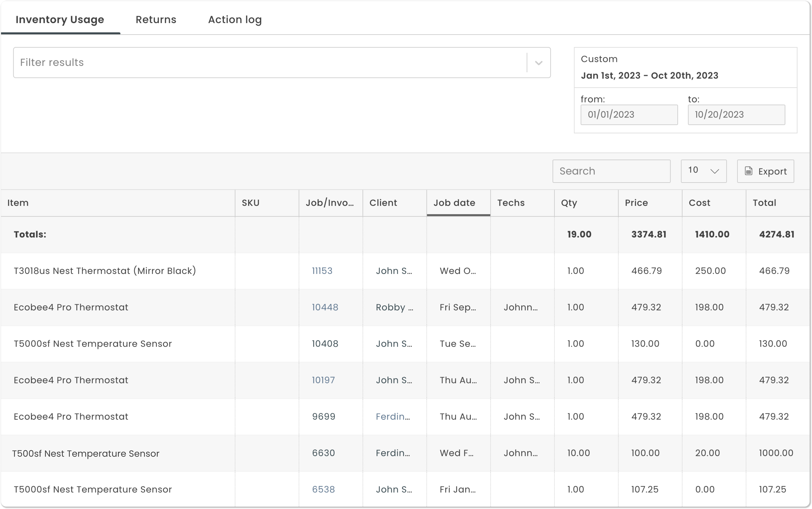812x509 pixels.
Task: Sort by the Job/Invoice column header
Action: pyautogui.click(x=331, y=203)
